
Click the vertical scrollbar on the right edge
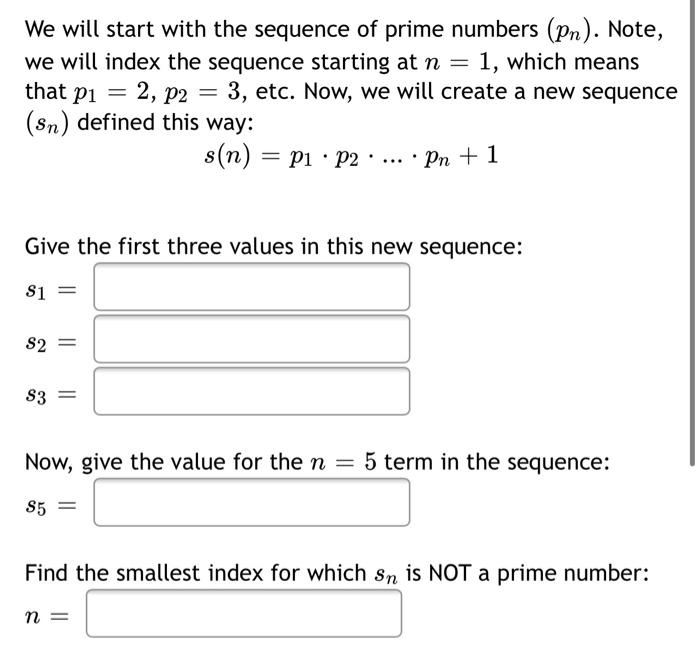(693, 232)
